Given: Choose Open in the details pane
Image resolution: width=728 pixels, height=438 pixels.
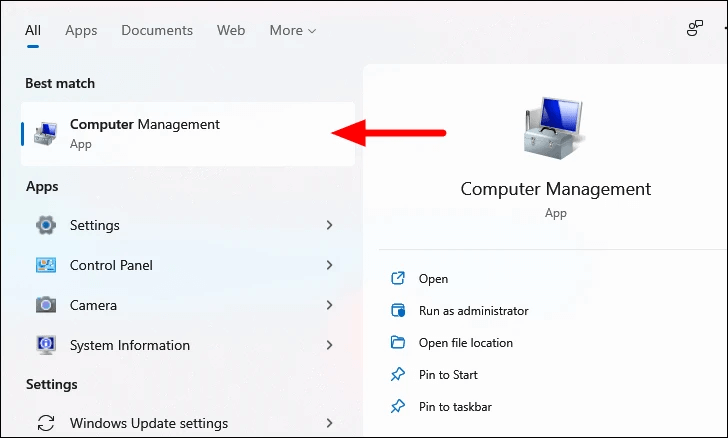Looking at the screenshot, I should pos(433,279).
